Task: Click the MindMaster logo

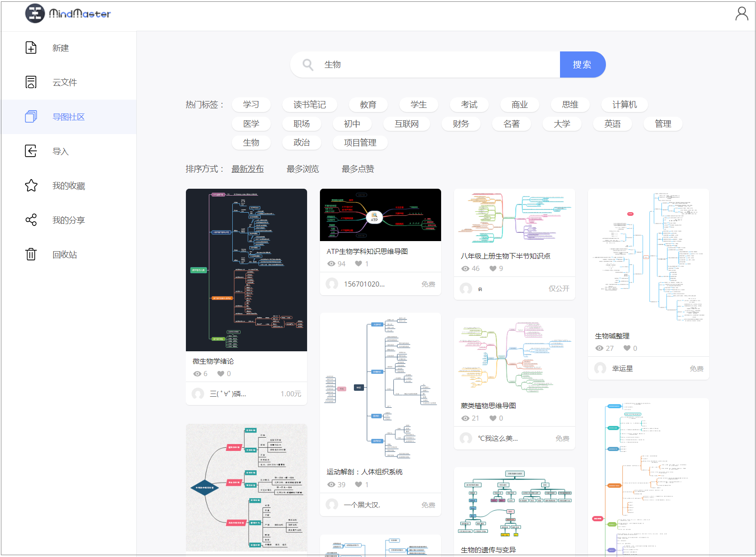Action: 68,14
